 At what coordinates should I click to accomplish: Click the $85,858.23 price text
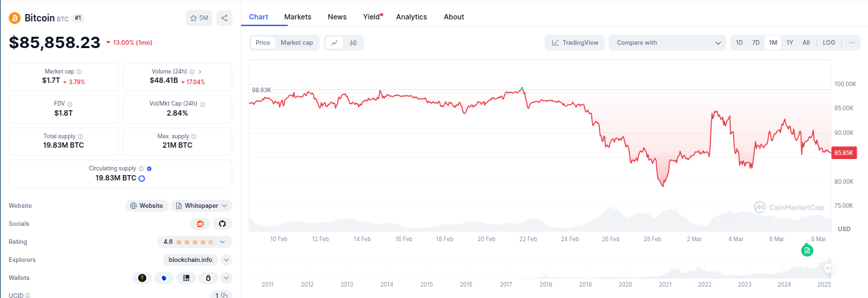(54, 42)
